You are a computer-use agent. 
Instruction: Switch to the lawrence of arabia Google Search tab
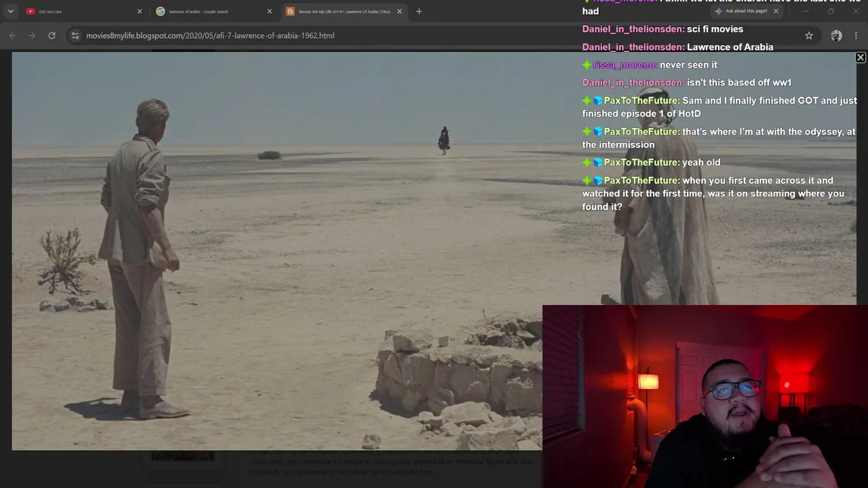click(212, 12)
